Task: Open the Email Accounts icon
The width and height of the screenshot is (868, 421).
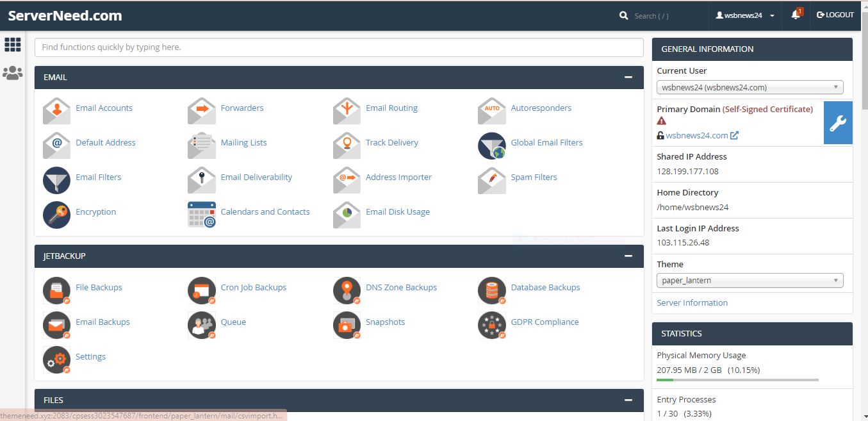Action: 56,110
